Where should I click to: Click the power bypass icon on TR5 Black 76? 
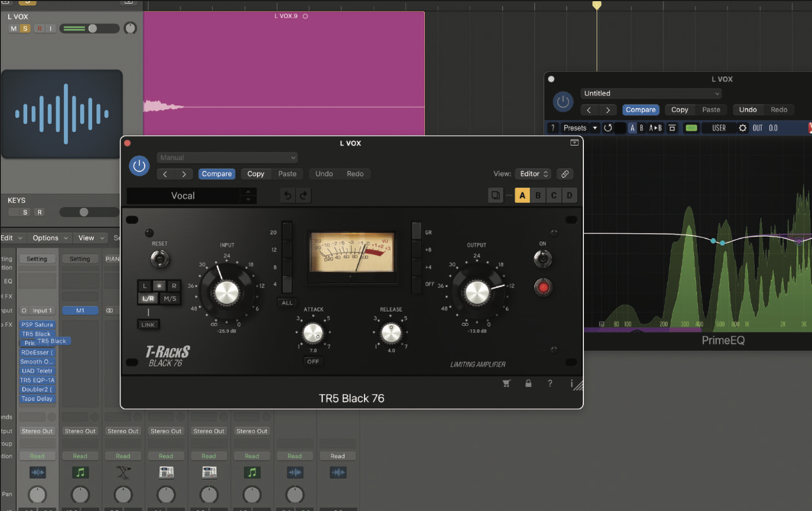pyautogui.click(x=139, y=165)
